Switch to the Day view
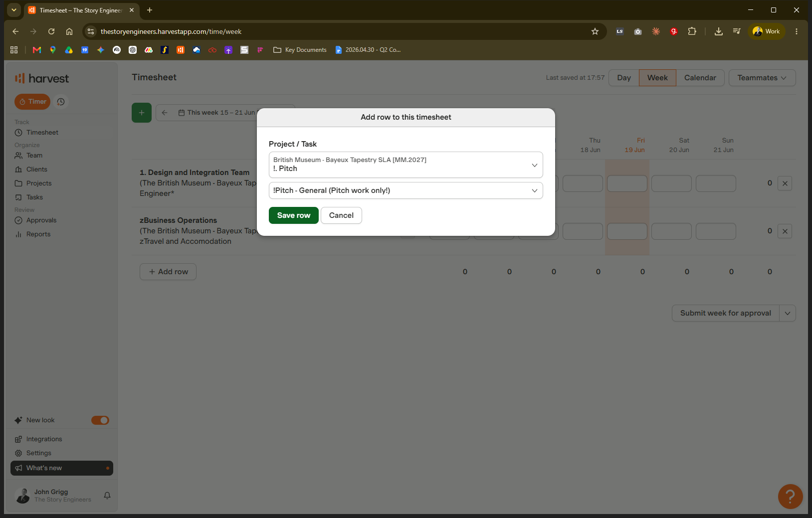This screenshot has height=518, width=812. click(x=624, y=78)
